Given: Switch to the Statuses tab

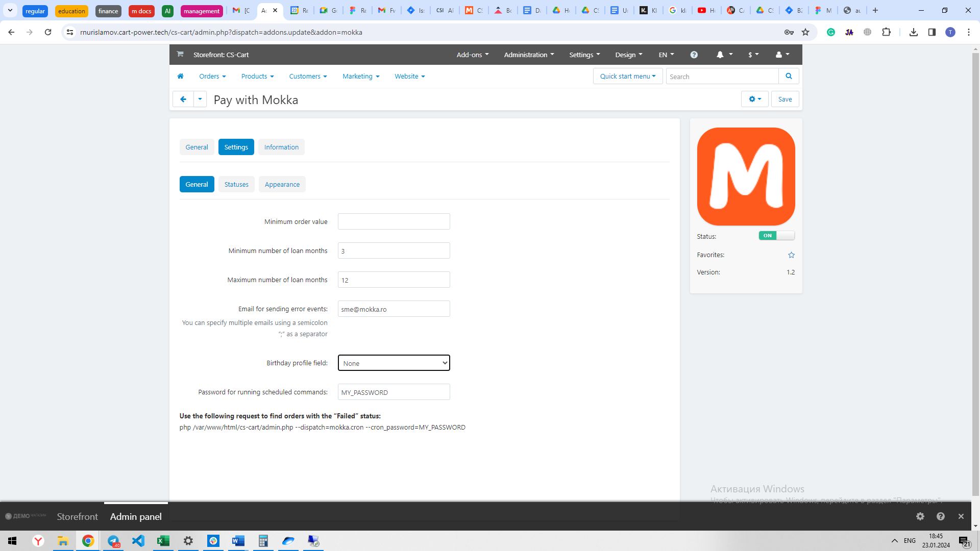Looking at the screenshot, I should coord(236,185).
